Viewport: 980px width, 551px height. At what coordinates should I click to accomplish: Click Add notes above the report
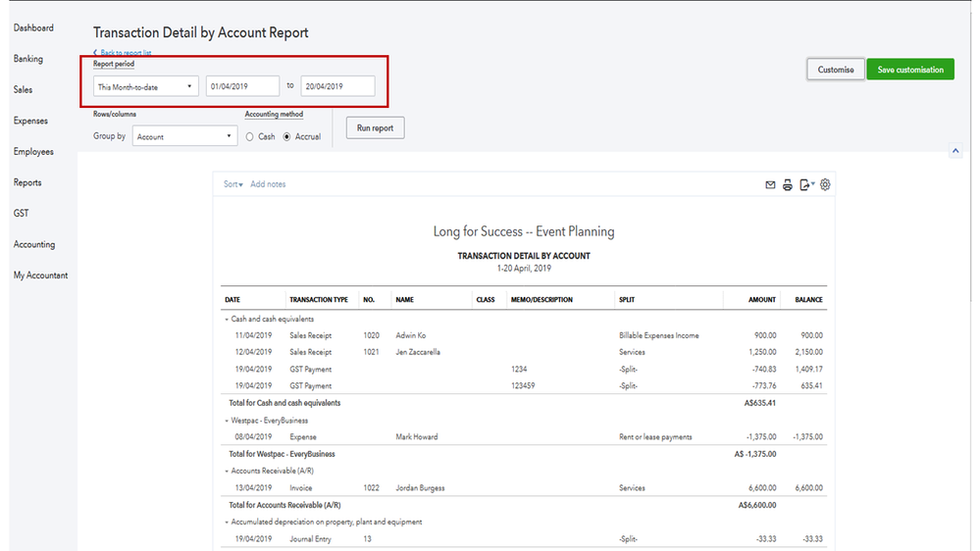pos(268,184)
